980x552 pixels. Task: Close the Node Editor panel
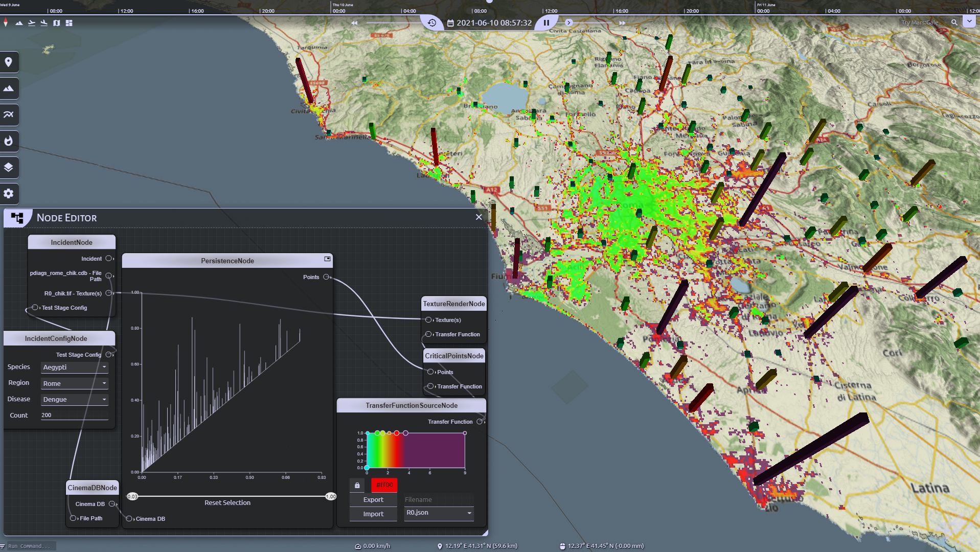pyautogui.click(x=479, y=217)
